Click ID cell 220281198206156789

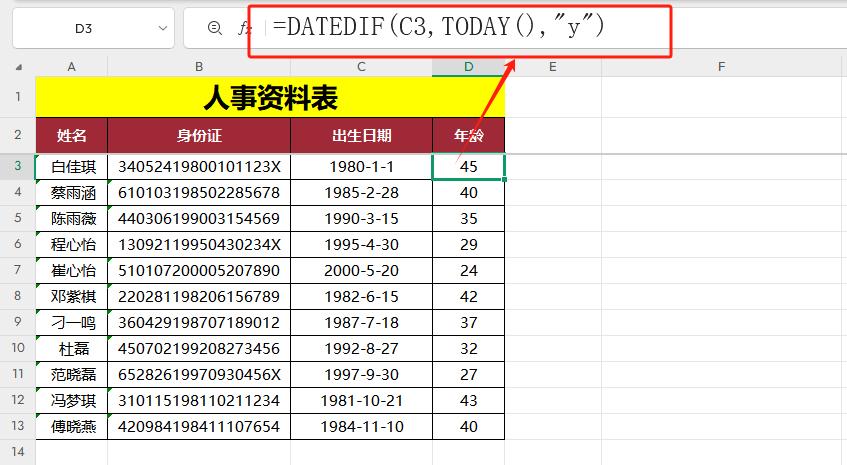199,296
